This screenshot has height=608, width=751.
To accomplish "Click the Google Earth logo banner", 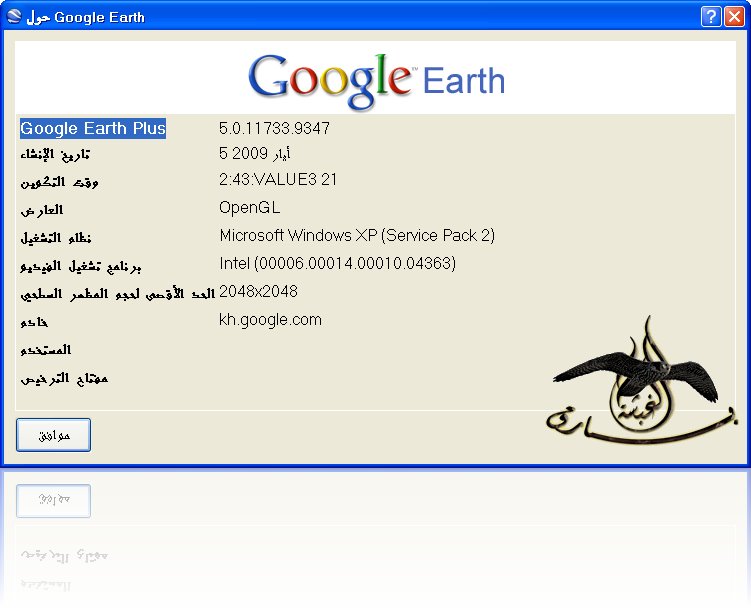I will [376, 80].
